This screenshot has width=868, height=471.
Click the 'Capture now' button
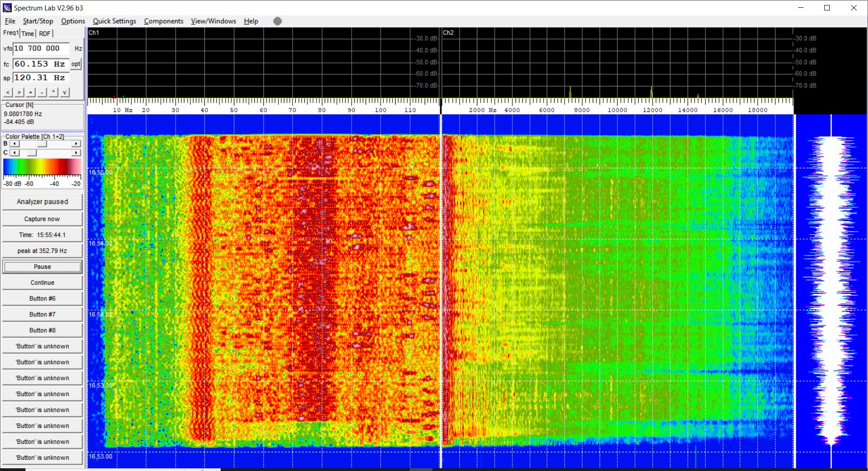click(x=42, y=219)
